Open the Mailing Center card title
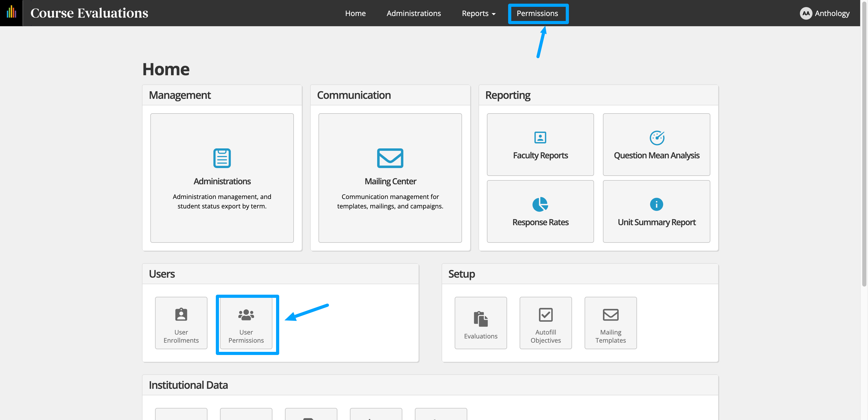The image size is (868, 420). pos(390,181)
